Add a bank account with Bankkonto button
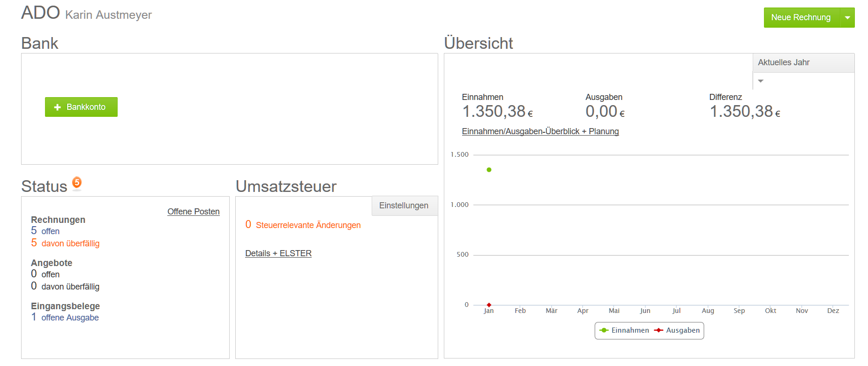 pos(81,107)
